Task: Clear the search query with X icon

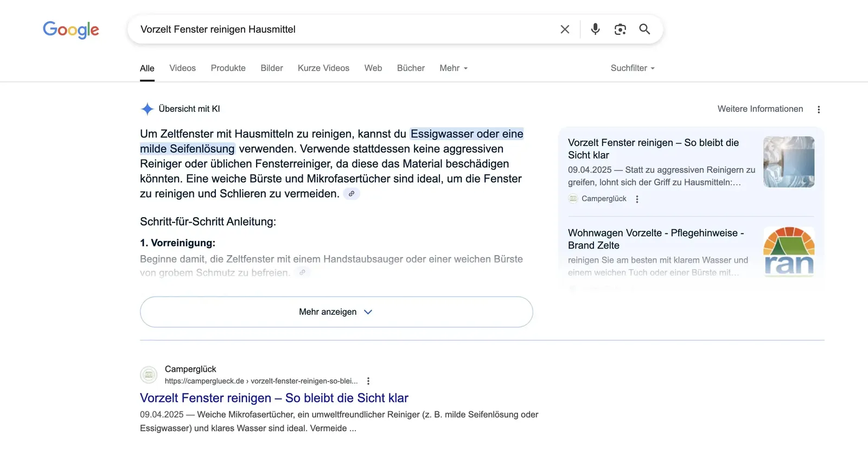Action: click(565, 29)
